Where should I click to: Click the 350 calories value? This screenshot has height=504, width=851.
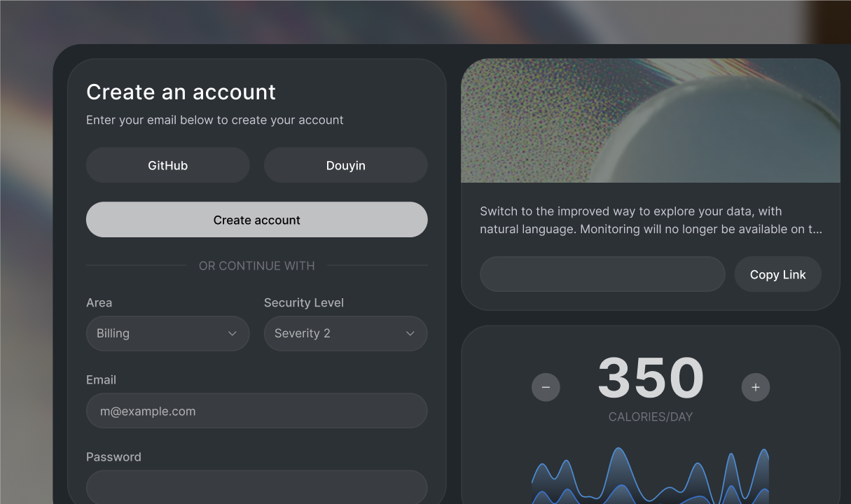coord(651,379)
